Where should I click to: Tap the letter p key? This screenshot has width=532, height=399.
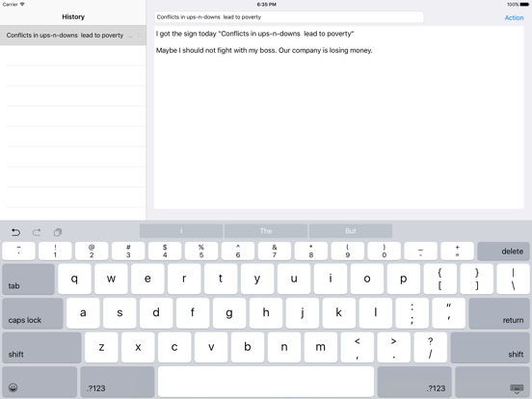pos(404,279)
